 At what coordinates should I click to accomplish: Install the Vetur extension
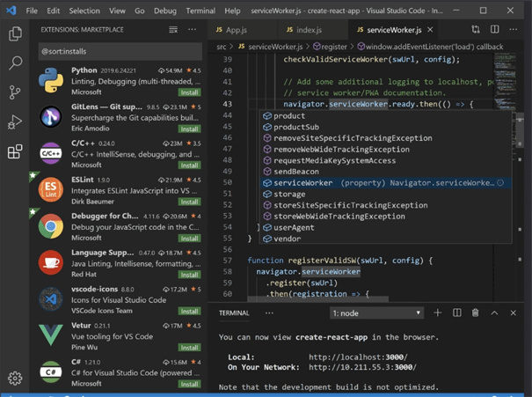tap(189, 348)
